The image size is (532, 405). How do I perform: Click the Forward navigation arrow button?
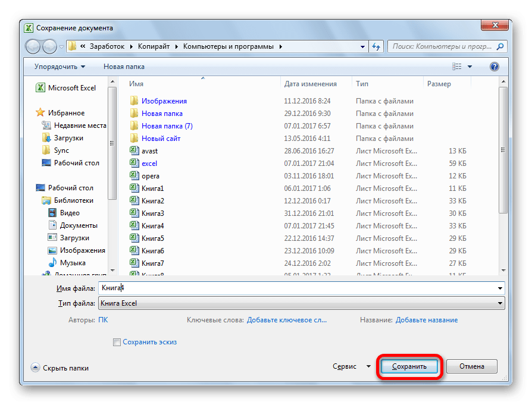(x=50, y=46)
